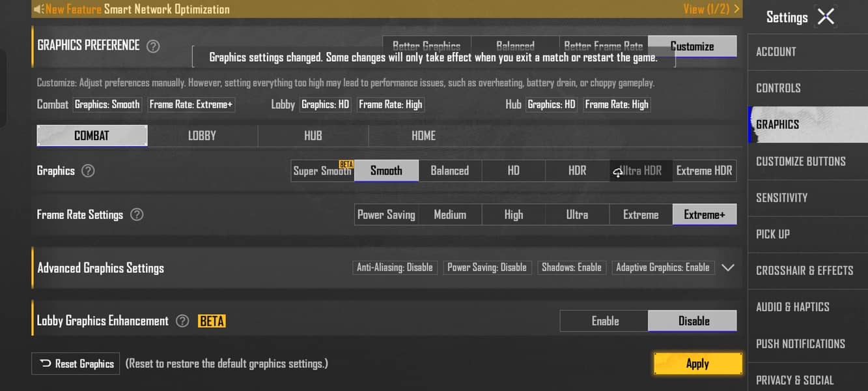
Task: Click the speaker announcement icon in banner
Action: point(38,9)
